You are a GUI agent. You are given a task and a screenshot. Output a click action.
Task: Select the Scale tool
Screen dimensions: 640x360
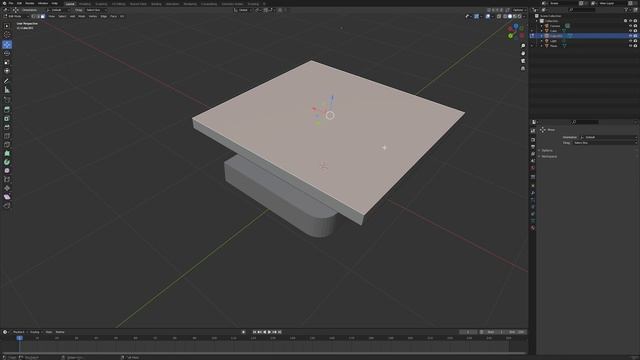7,62
